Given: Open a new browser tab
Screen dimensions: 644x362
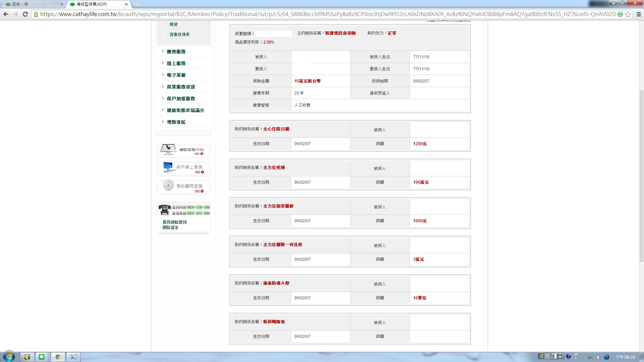Looking at the screenshot, I should click(x=138, y=4).
